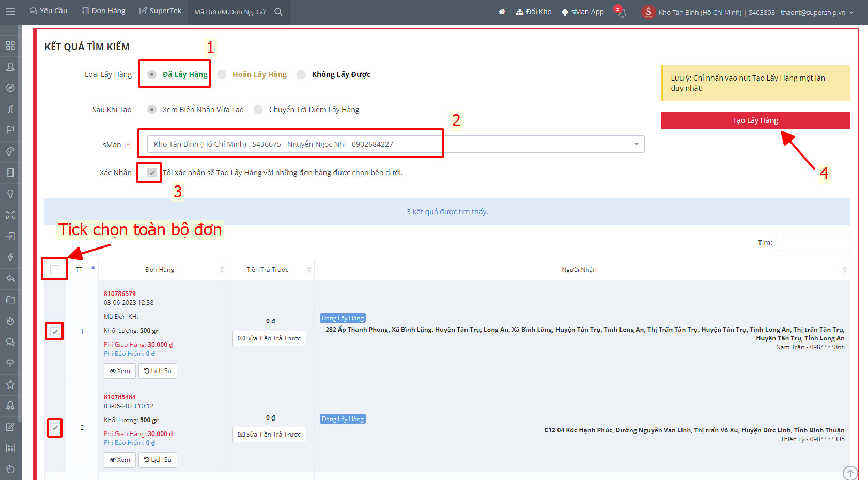Open the Đơn Hàng menu
Screen dimensions: 868x480
104,11
